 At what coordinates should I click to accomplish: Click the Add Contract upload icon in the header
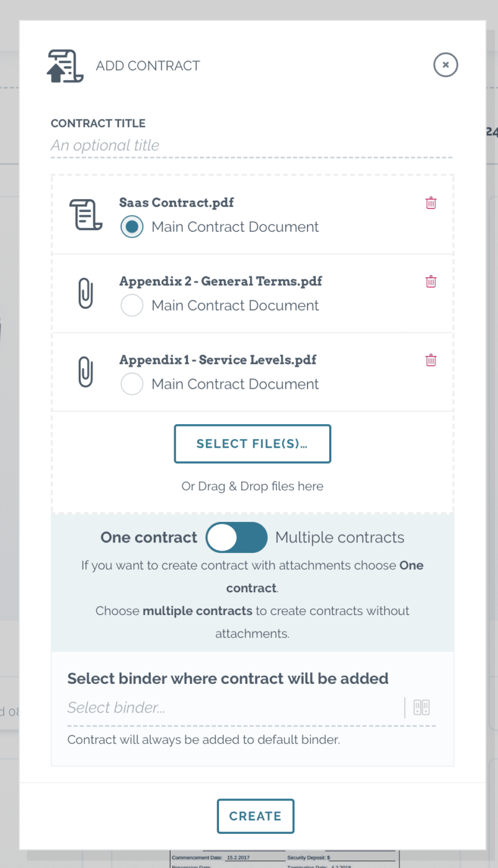[65, 64]
